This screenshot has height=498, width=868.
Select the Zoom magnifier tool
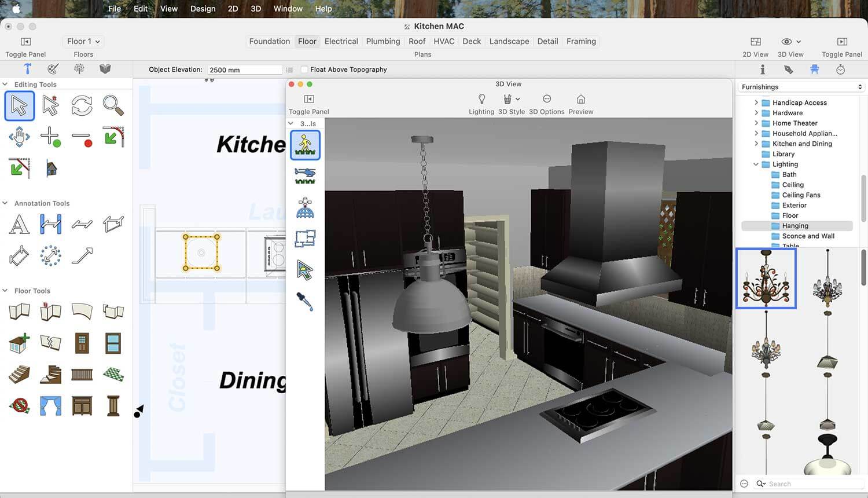pos(113,106)
